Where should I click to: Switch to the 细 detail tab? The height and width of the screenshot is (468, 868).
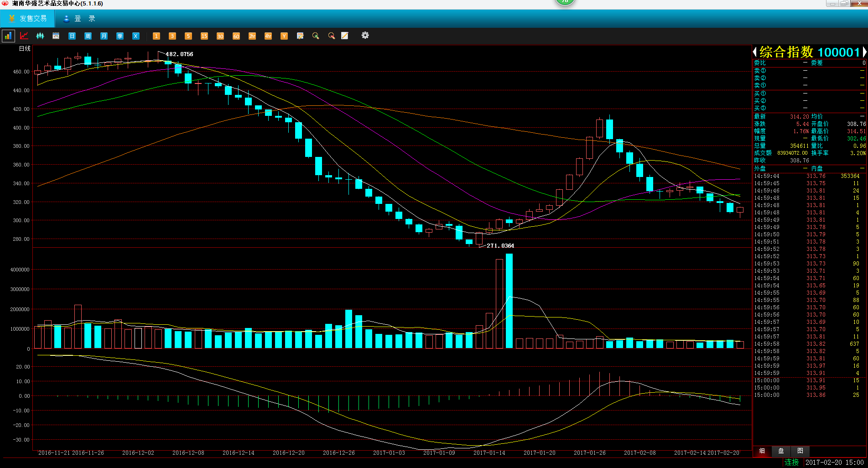coord(762,451)
